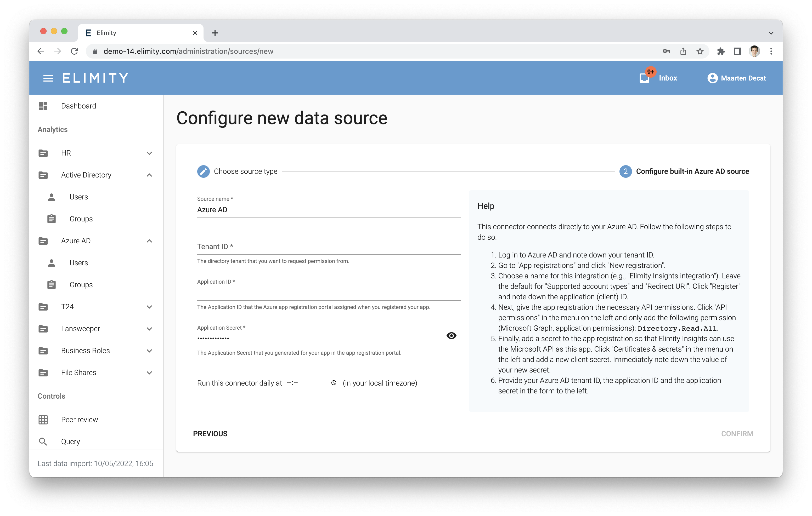Click the pencil icon beside Choose source type
This screenshot has height=516, width=812.
tap(203, 171)
